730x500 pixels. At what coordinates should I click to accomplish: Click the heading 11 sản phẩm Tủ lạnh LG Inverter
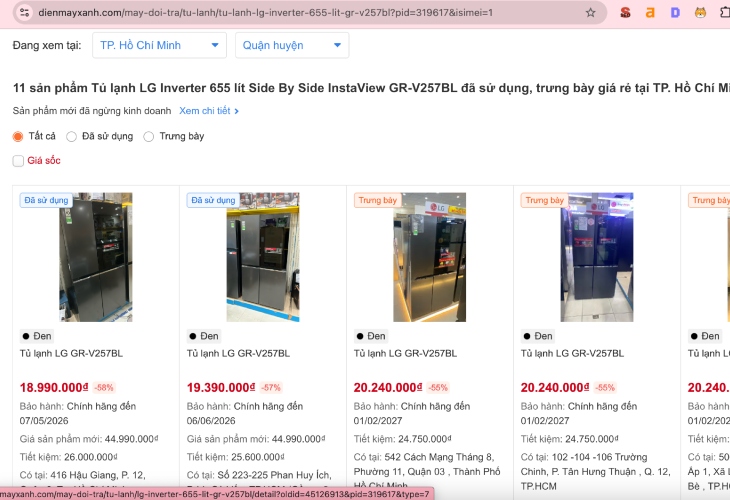point(371,88)
